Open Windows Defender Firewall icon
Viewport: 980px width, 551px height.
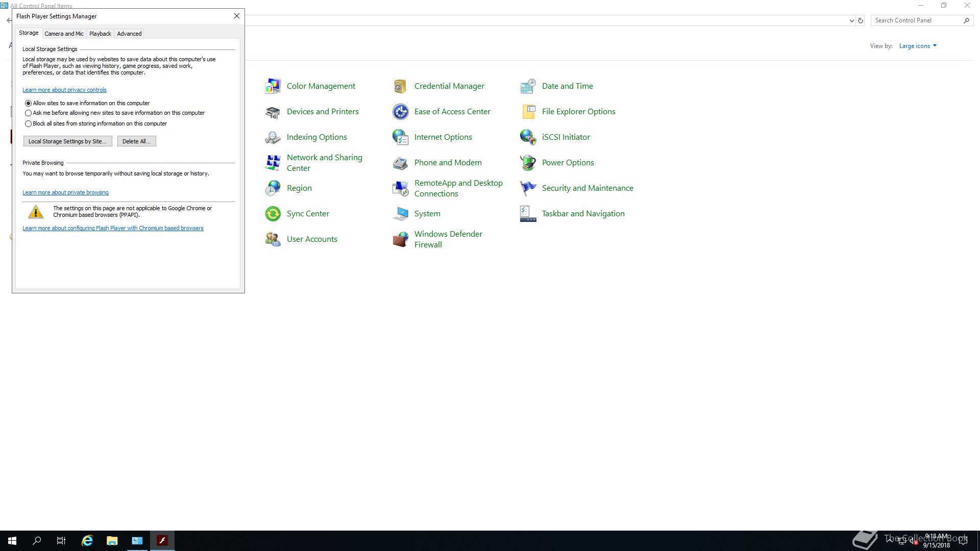tap(400, 239)
